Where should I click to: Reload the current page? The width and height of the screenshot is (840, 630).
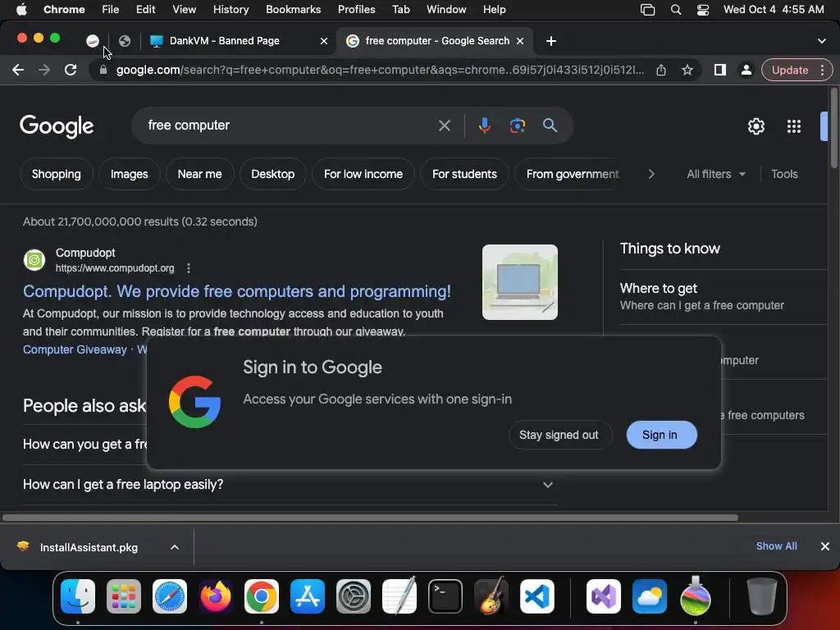click(71, 71)
